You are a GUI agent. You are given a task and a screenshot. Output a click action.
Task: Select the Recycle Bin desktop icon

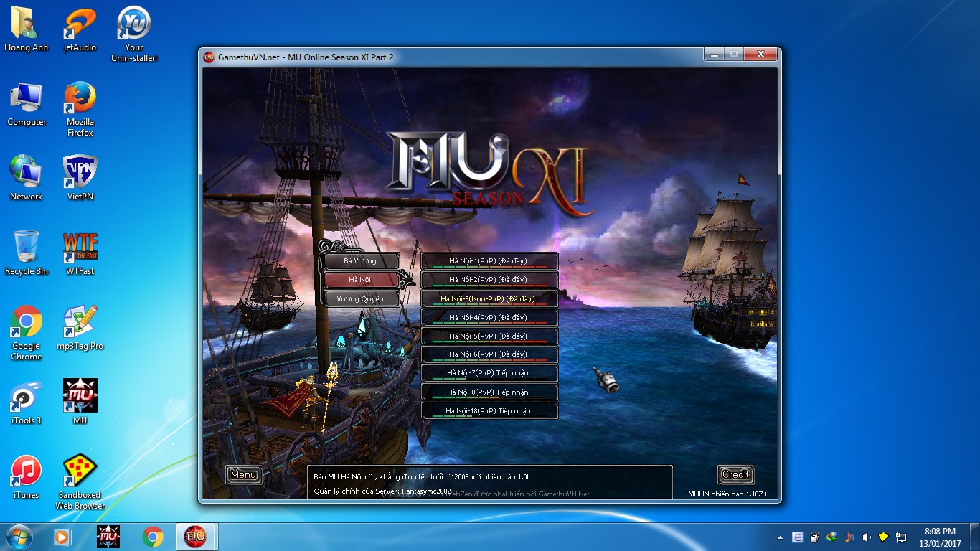(x=27, y=253)
